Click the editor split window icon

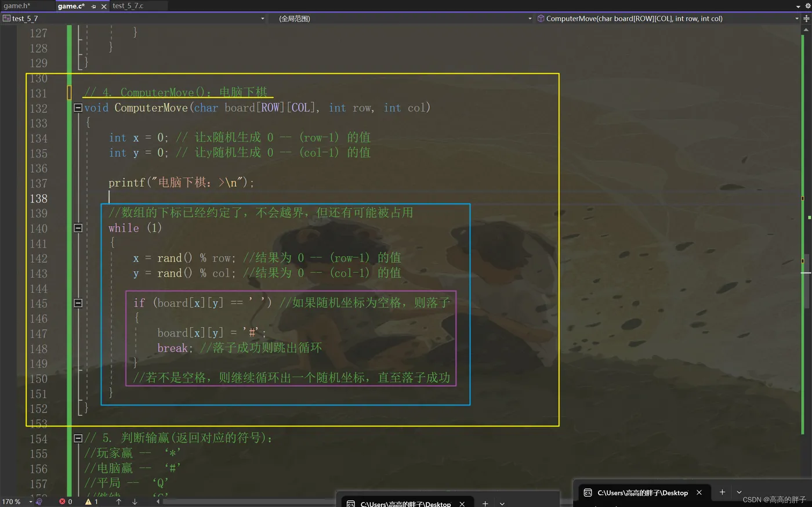806,19
